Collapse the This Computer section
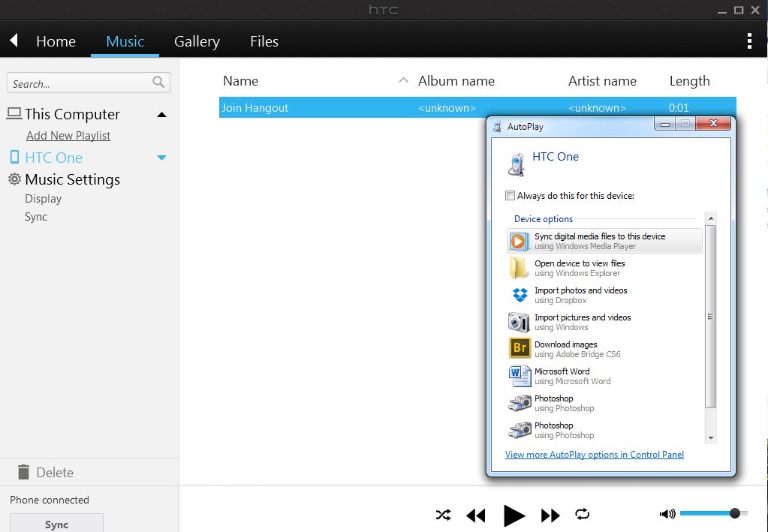Viewport: 768px width, 532px height. (x=161, y=115)
